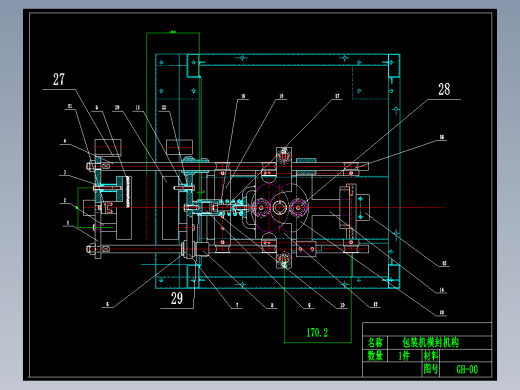The height and width of the screenshot is (390, 520).
Task: Click small callout number 10 along the bottom
Action: point(342,305)
